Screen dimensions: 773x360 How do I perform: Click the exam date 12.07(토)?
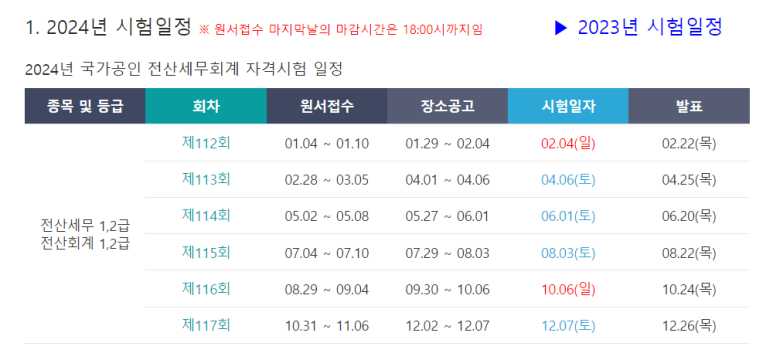click(x=568, y=326)
